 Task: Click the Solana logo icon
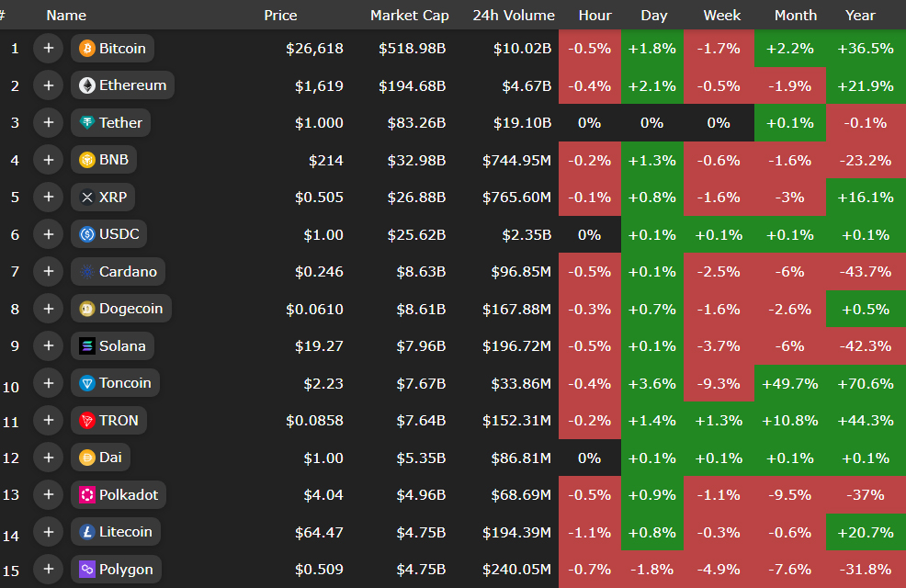tap(87, 346)
